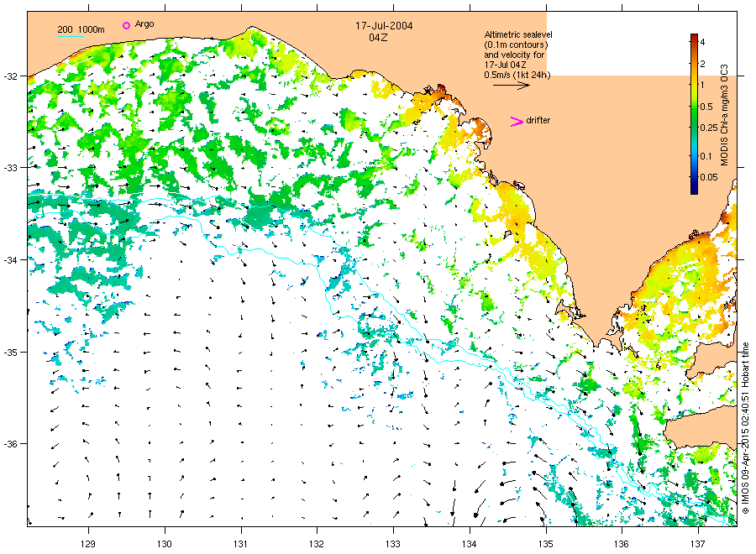Click the longitude label 132
The image size is (756, 554).
coord(317,545)
